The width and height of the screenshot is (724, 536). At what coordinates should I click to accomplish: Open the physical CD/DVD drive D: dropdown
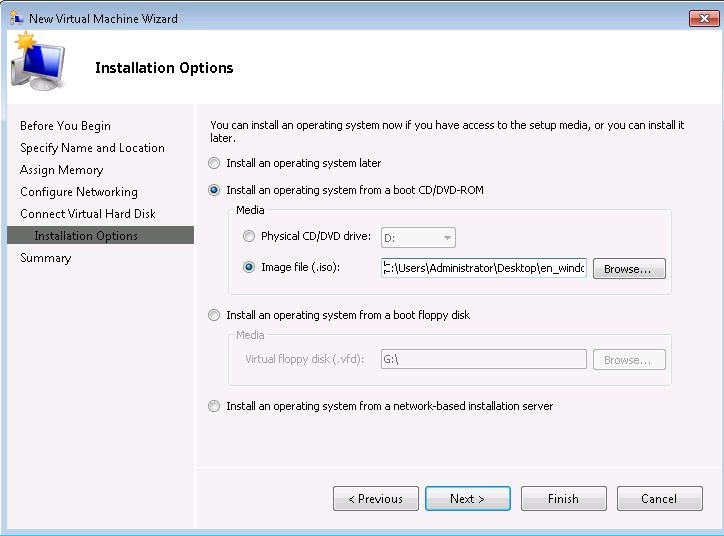pos(418,238)
